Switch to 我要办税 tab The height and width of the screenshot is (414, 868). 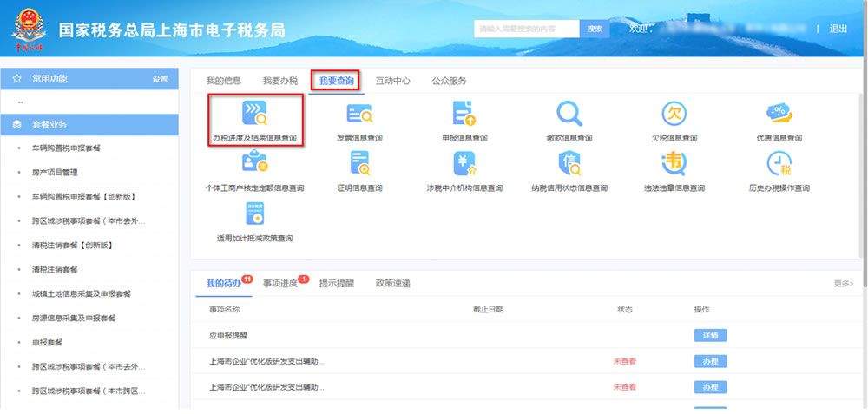[x=279, y=81]
